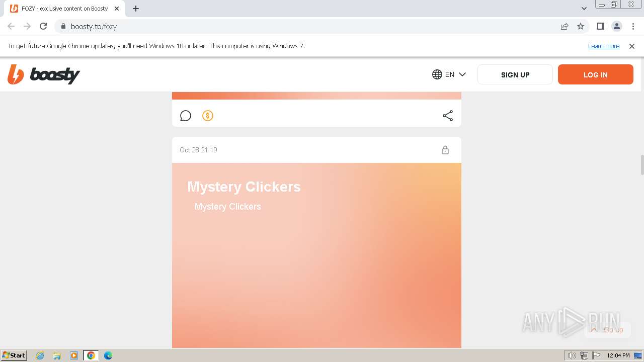Open volume control in system tray
The height and width of the screenshot is (362, 644).
pos(572,355)
